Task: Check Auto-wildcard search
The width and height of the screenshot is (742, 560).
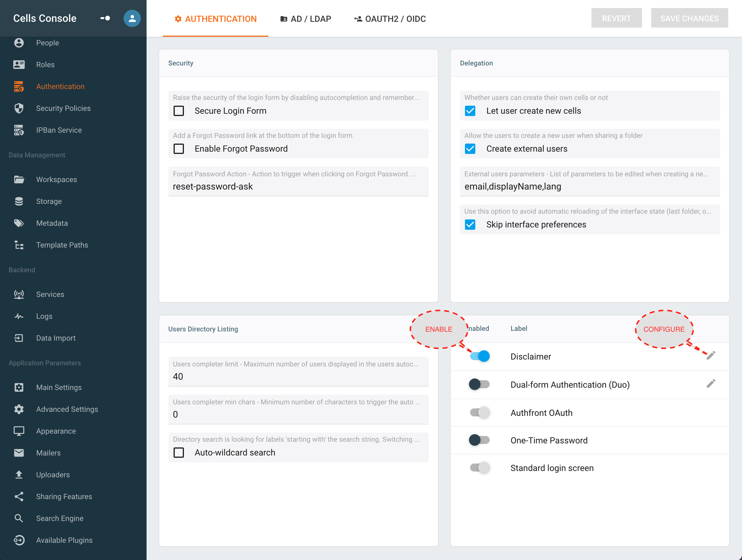Action: pyautogui.click(x=179, y=452)
